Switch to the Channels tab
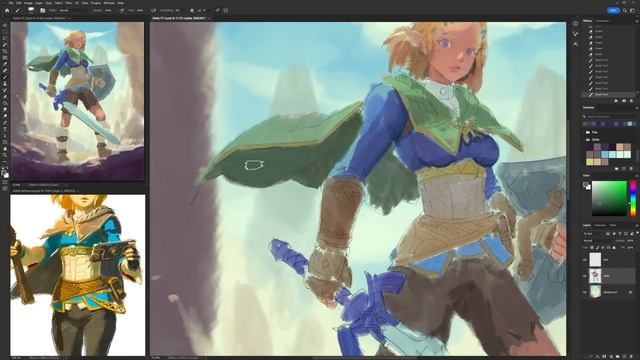This screenshot has height=360, width=640. [x=600, y=225]
